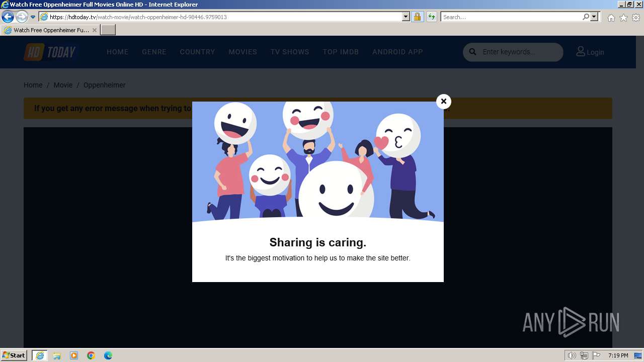The image size is (644, 362).
Task: Click the network tray icon
Action: click(584, 355)
